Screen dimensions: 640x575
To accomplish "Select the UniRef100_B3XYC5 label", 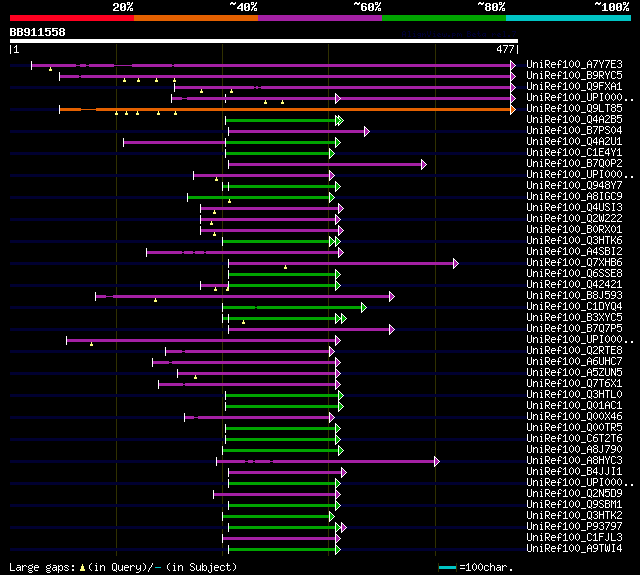I will (574, 318).
